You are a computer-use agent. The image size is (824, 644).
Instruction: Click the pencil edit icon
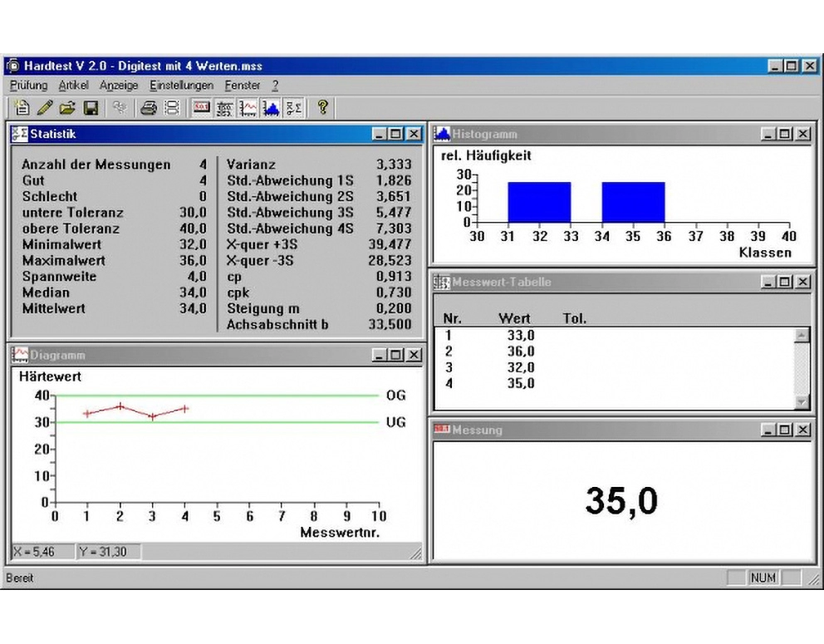pos(45,108)
